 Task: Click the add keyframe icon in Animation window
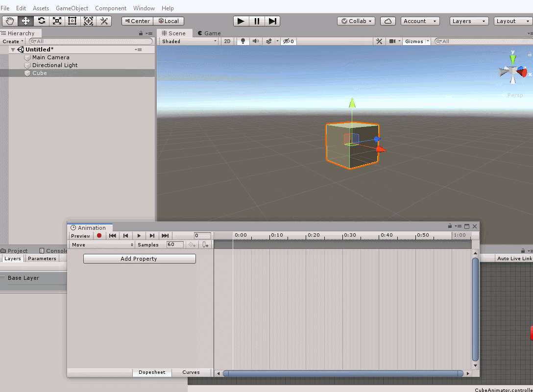click(192, 244)
